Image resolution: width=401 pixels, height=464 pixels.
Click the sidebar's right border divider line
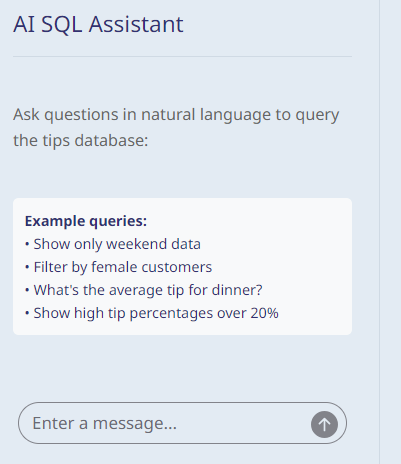click(x=379, y=232)
